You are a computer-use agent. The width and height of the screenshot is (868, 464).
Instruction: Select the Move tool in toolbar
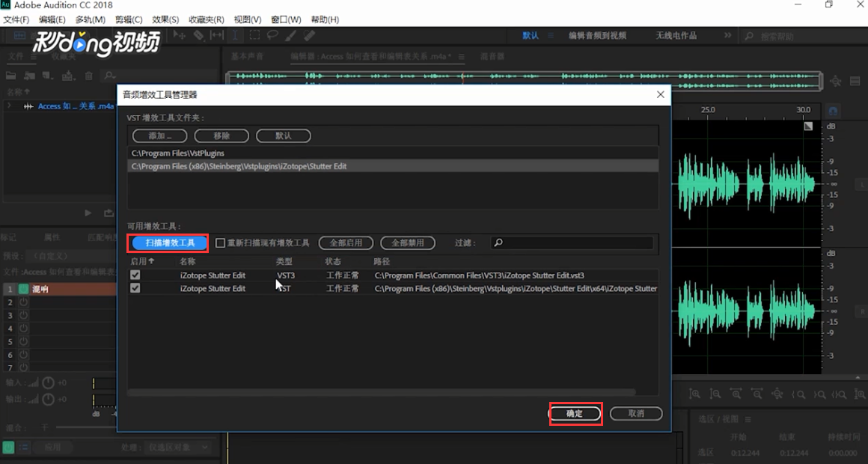[x=180, y=35]
